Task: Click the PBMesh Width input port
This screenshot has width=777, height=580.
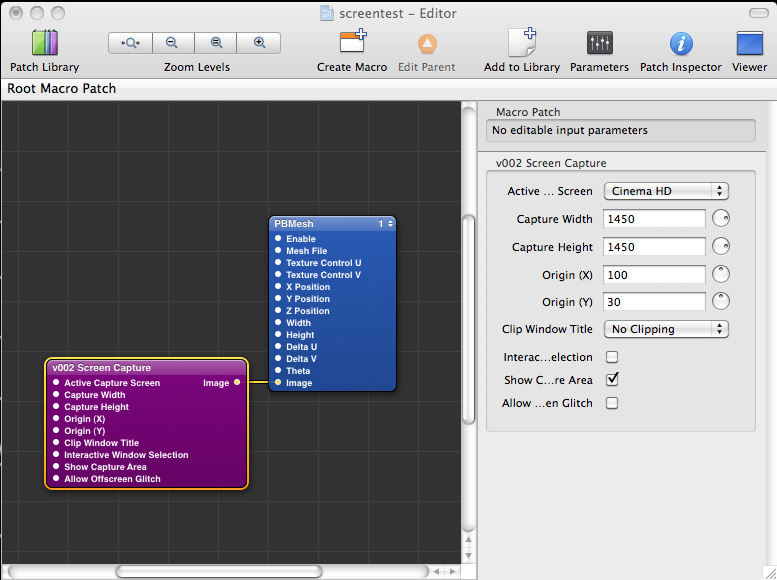Action: 278,322
